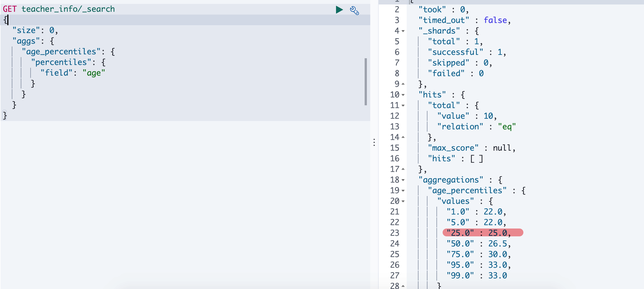The width and height of the screenshot is (644, 289).
Task: Click line number 23 in the response gutter
Action: coord(395,233)
